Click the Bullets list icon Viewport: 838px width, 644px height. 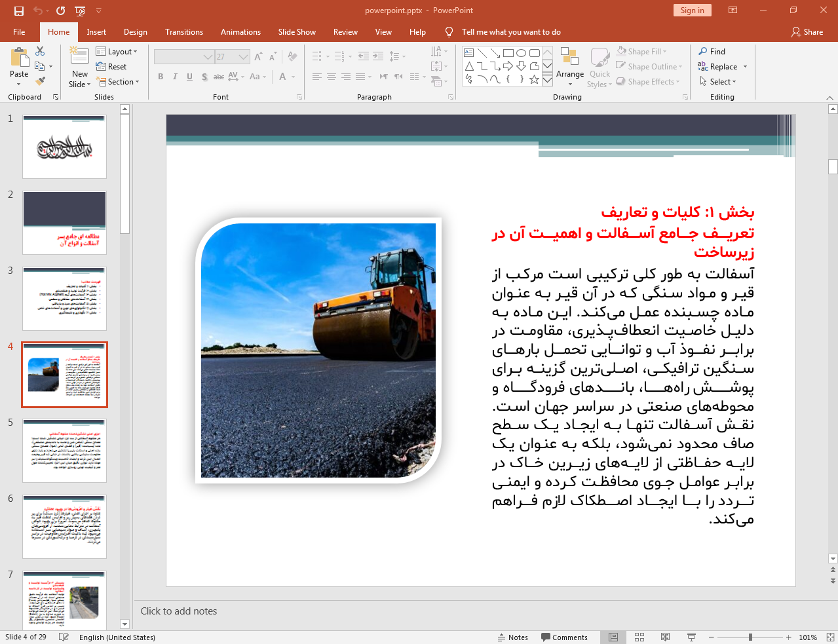point(317,56)
